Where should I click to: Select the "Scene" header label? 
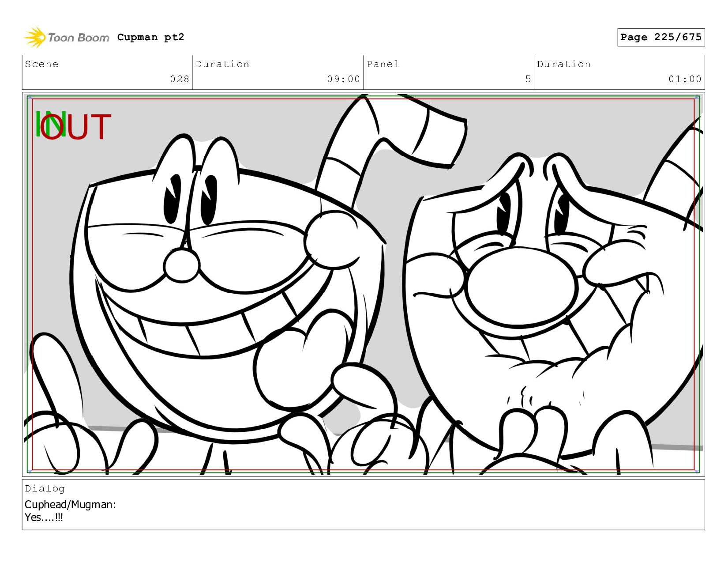point(41,64)
